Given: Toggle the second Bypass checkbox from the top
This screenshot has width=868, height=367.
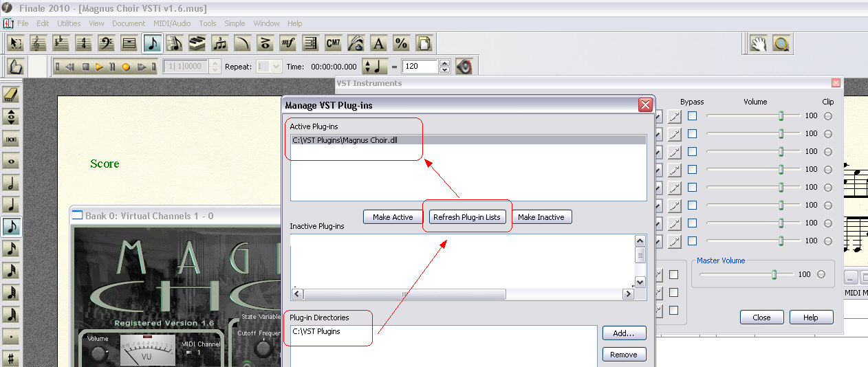Looking at the screenshot, I should [693, 134].
